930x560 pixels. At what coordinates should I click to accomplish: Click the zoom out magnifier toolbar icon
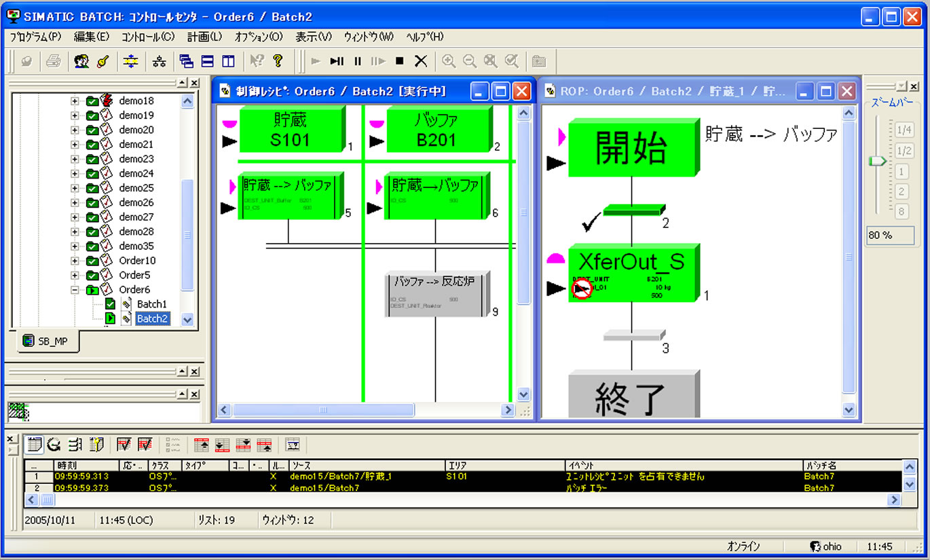[x=470, y=61]
